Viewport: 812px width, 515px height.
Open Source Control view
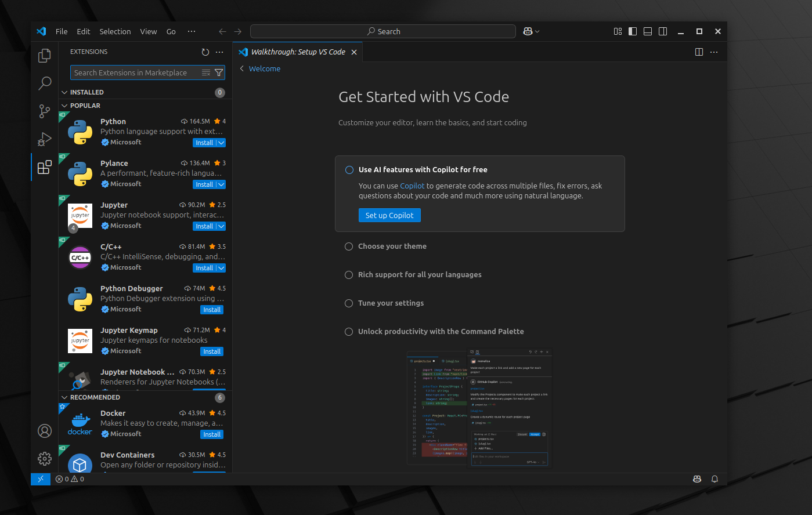(x=44, y=111)
